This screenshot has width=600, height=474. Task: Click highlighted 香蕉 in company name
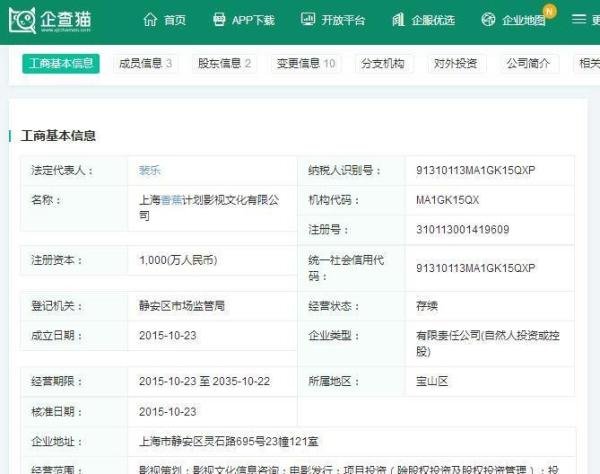tap(171, 200)
